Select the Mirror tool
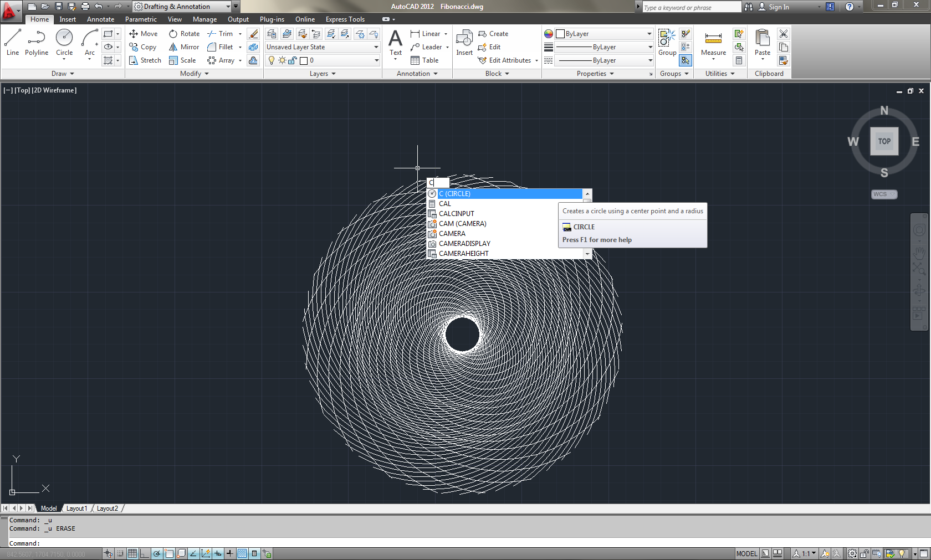 point(184,47)
